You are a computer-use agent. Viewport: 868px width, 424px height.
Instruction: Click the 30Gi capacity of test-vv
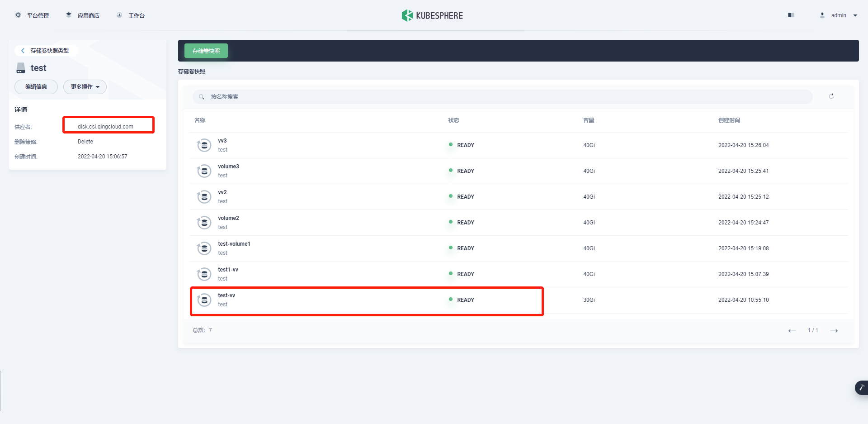pyautogui.click(x=589, y=300)
